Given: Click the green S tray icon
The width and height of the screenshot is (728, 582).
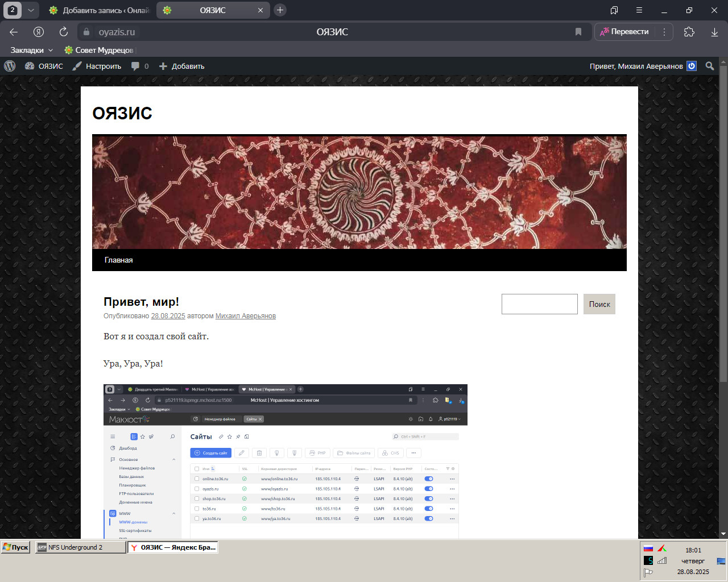Looking at the screenshot, I should point(648,560).
